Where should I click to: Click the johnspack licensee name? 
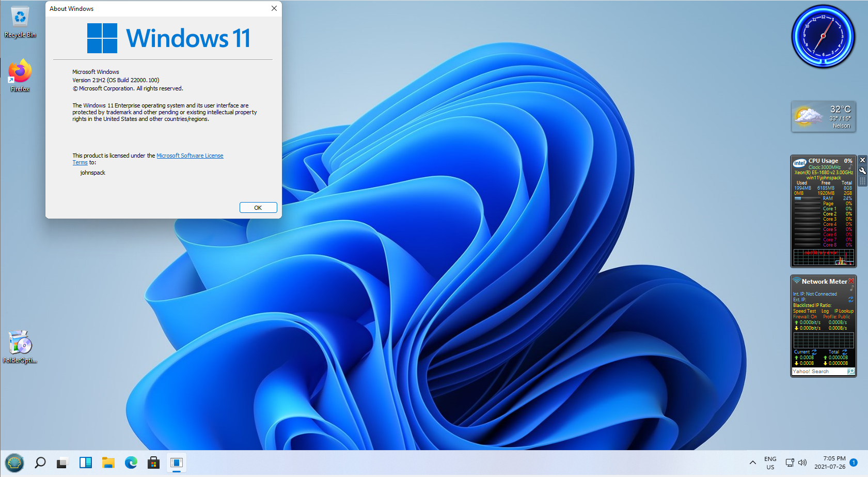(93, 173)
